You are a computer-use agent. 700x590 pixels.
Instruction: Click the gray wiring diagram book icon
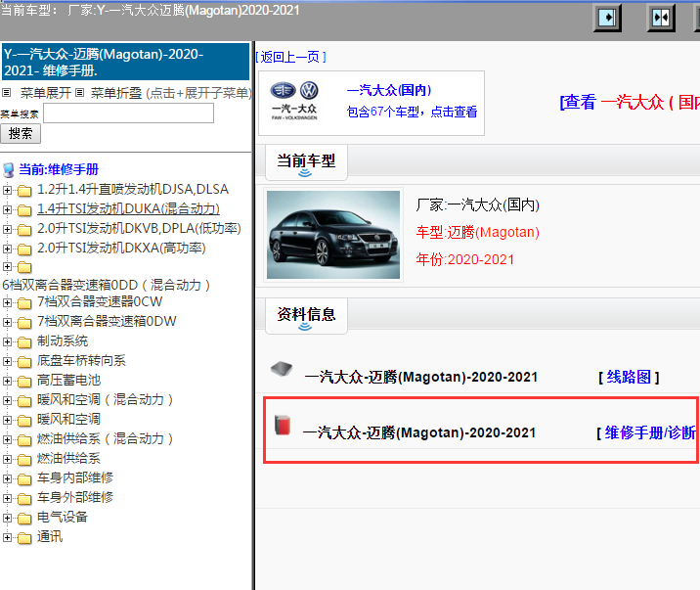point(282,369)
